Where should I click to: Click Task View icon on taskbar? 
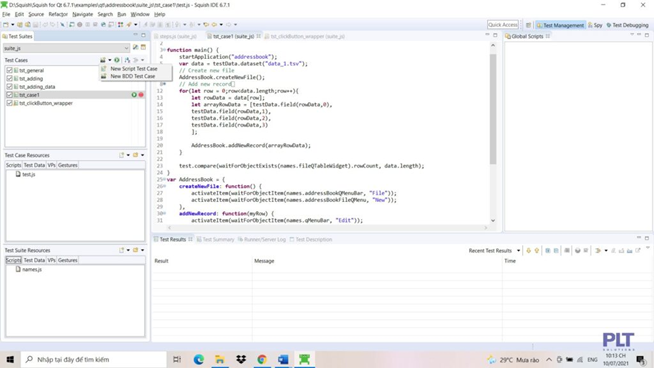[177, 359]
